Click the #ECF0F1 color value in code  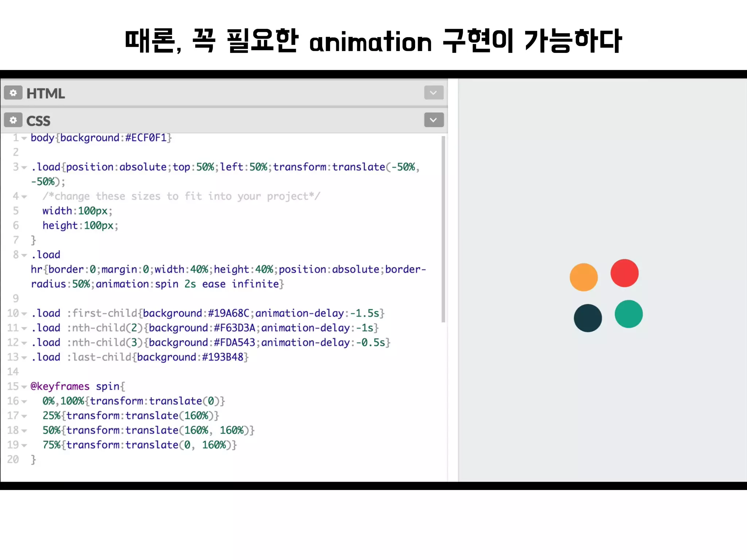pyautogui.click(x=146, y=138)
